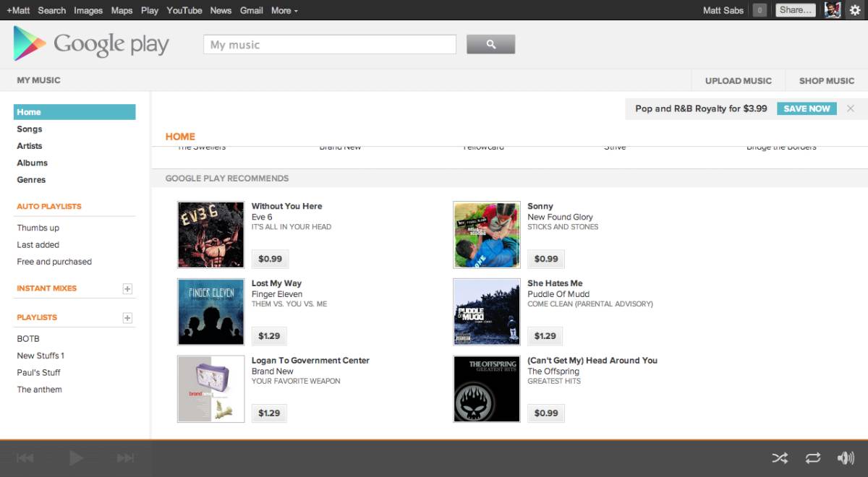Image resolution: width=868 pixels, height=477 pixels.
Task: Open the BOTB playlist
Action: coord(28,339)
